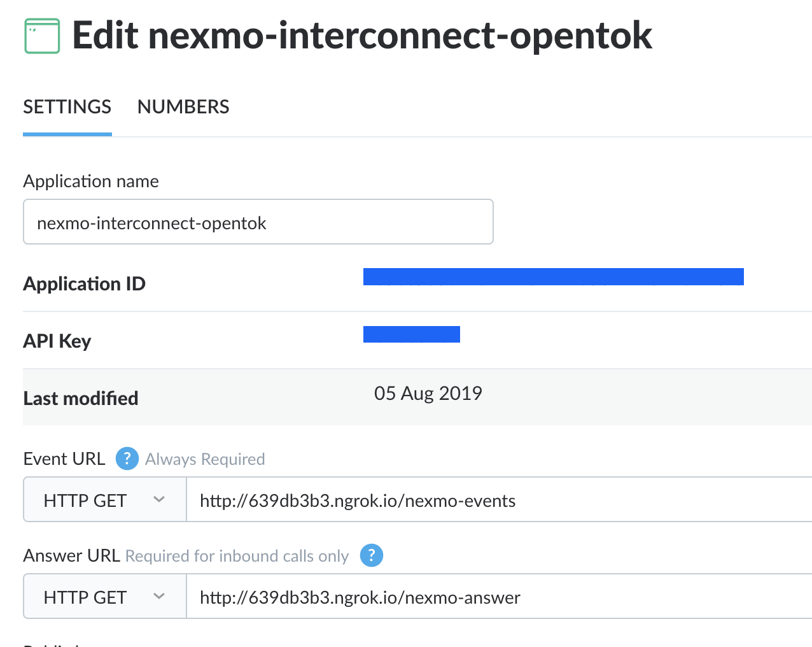Switch to the NUMBERS tab
Image resolution: width=812 pixels, height=647 pixels.
183,107
